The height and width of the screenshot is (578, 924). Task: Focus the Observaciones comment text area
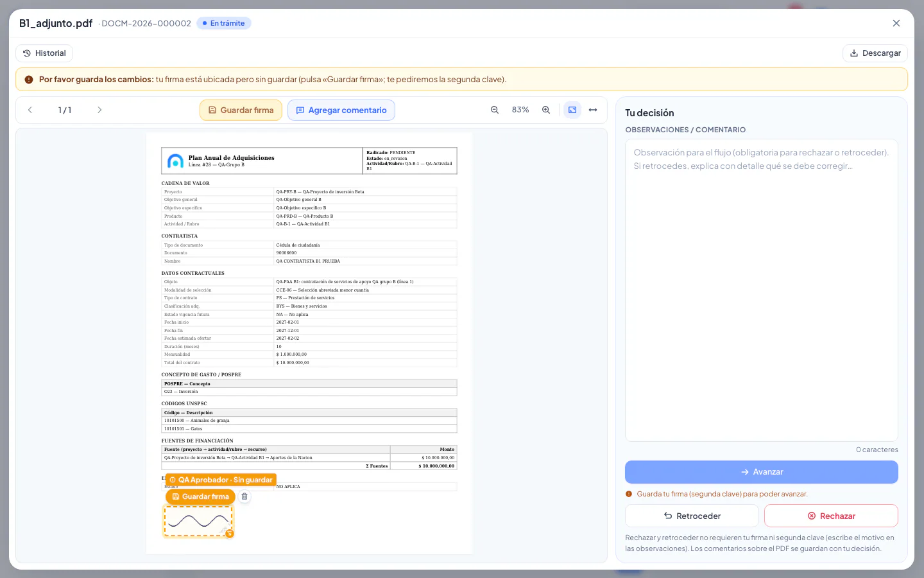click(x=762, y=290)
